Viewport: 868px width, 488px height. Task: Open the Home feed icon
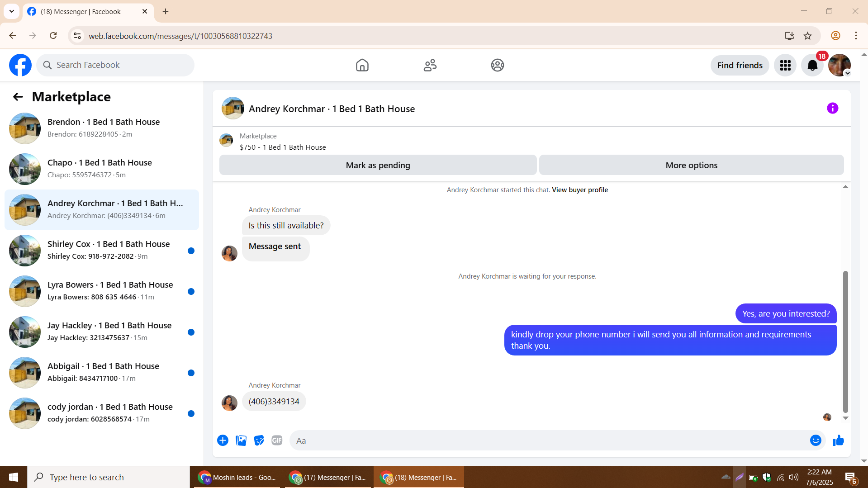[x=362, y=65]
